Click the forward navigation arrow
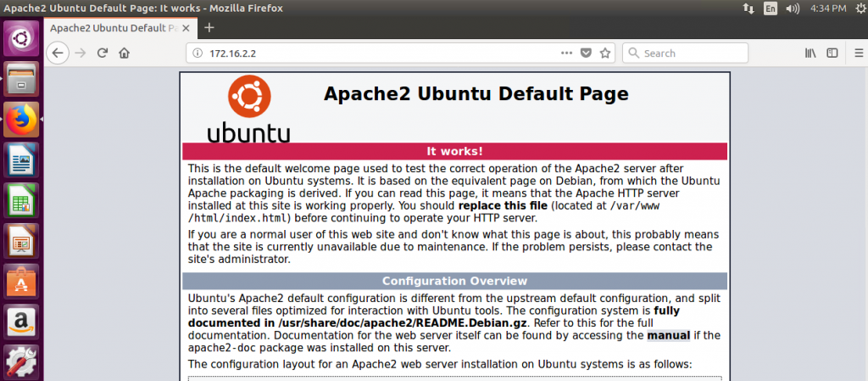868x381 pixels. (x=81, y=53)
